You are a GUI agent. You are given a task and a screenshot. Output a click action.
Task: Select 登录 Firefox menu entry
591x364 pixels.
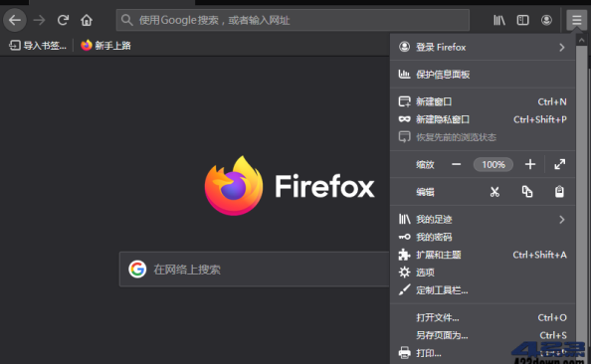[x=483, y=47]
